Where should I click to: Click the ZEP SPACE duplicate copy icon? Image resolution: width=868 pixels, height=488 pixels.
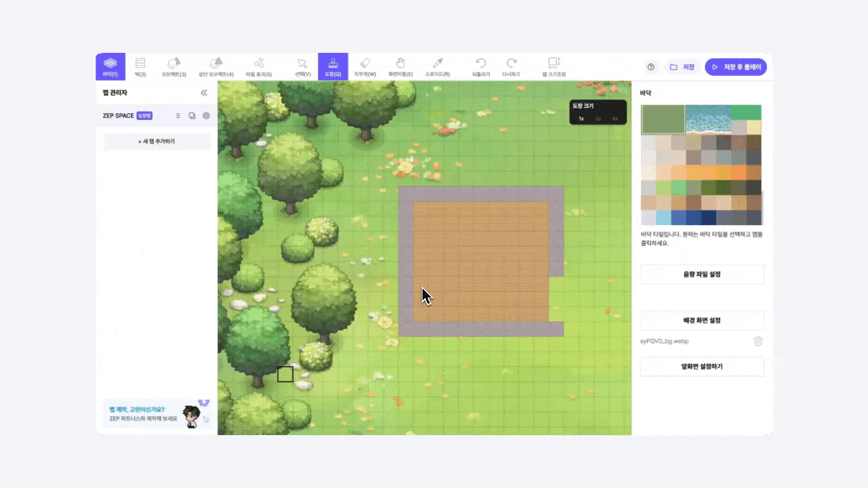(x=192, y=116)
